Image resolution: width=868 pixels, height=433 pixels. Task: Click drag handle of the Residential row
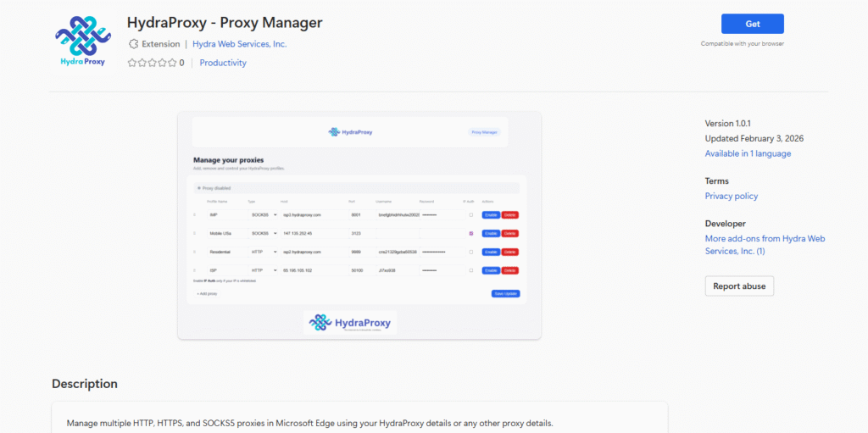tap(195, 252)
